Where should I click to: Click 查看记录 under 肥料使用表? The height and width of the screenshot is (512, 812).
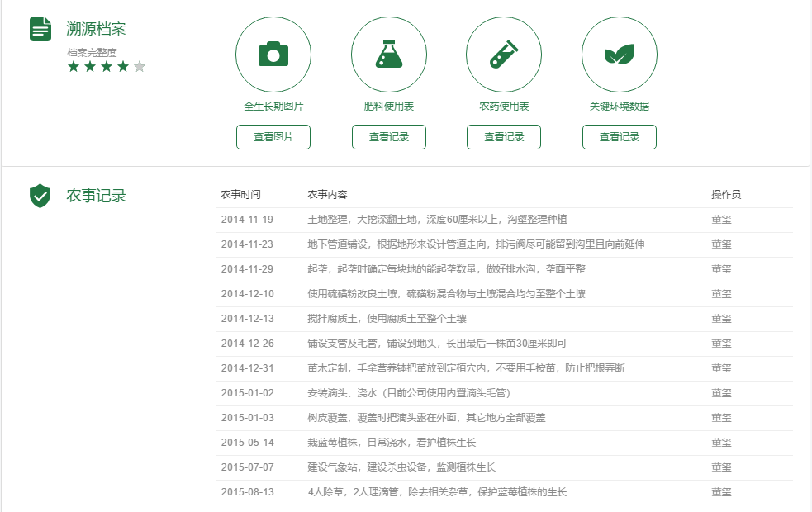[389, 136]
